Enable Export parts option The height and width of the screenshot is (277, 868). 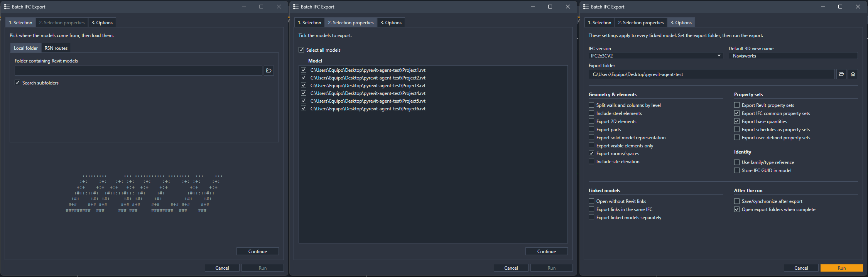[591, 129]
